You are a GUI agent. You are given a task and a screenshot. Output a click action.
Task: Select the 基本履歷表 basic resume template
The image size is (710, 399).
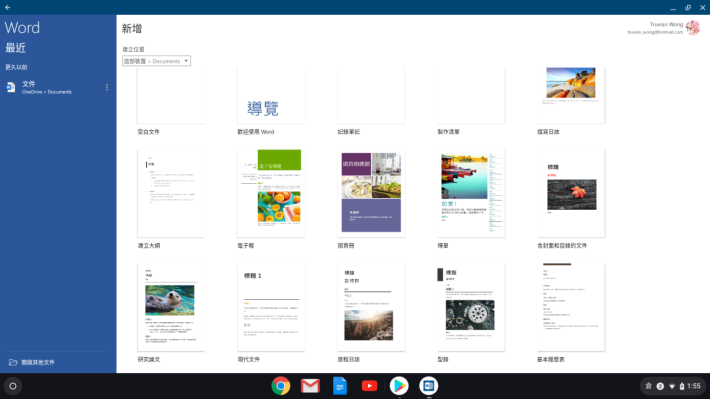(571, 307)
